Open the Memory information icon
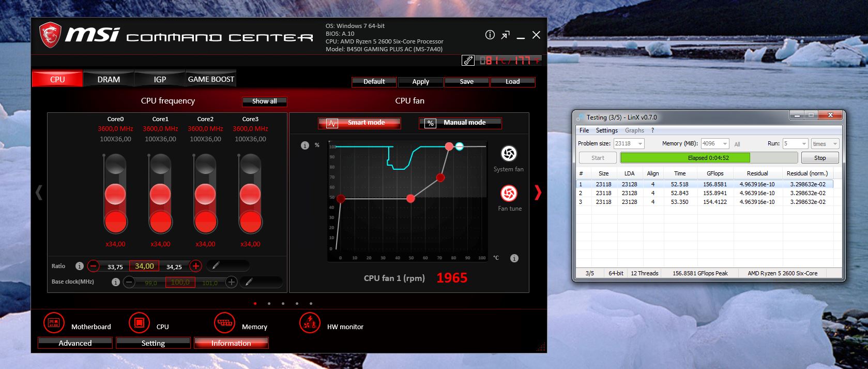Viewport: 868px width, 369px height. [x=224, y=322]
